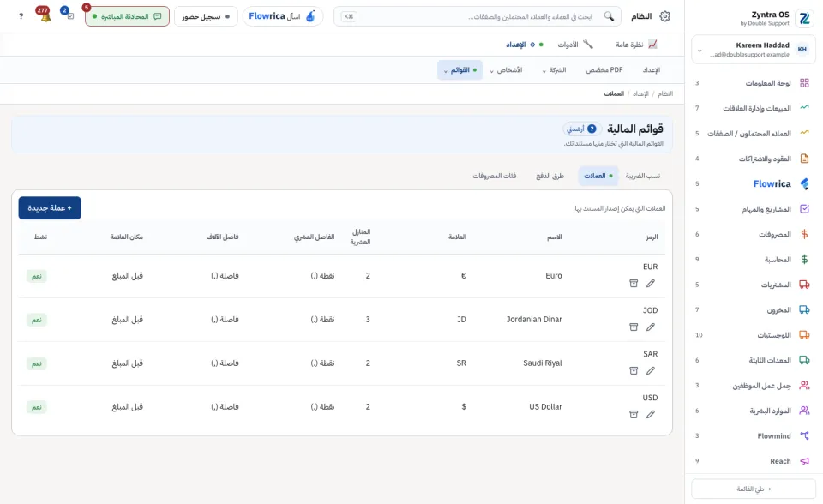The height and width of the screenshot is (504, 823).
Task: Click the أرشدني guide button
Action: 581,129
